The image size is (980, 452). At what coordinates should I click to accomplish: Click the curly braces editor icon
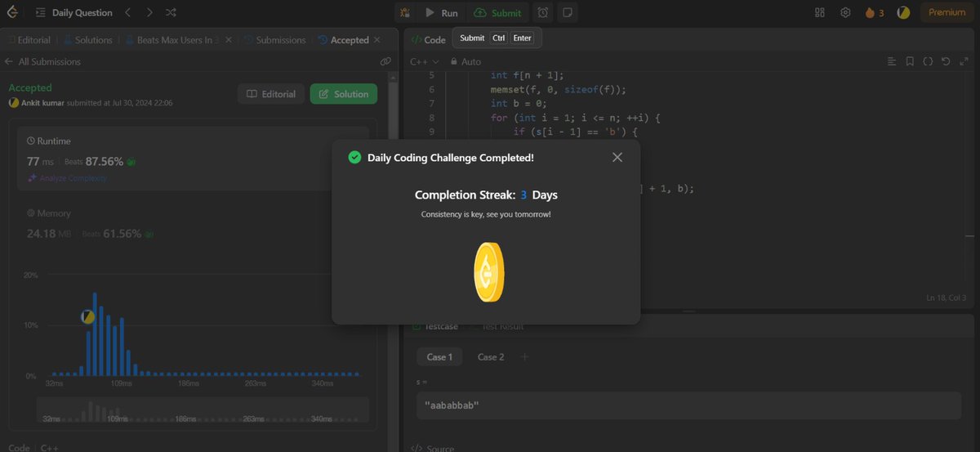928,61
